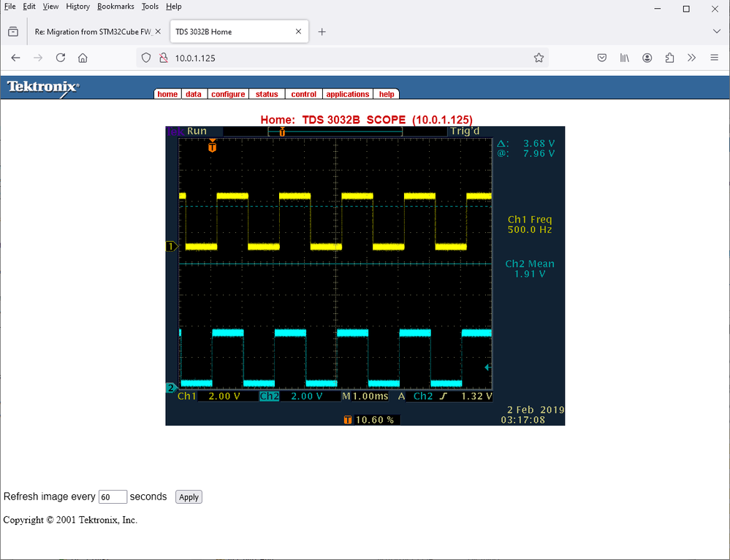
Task: Reload the current page
Action: coord(61,58)
